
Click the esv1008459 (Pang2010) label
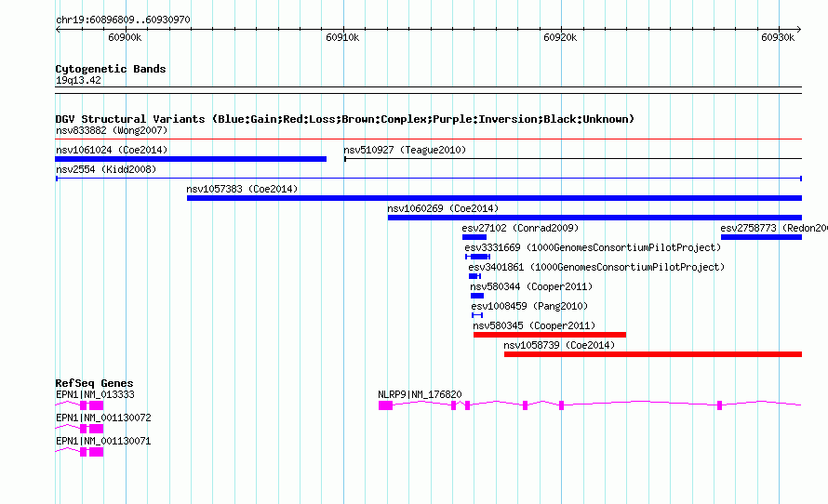click(529, 306)
